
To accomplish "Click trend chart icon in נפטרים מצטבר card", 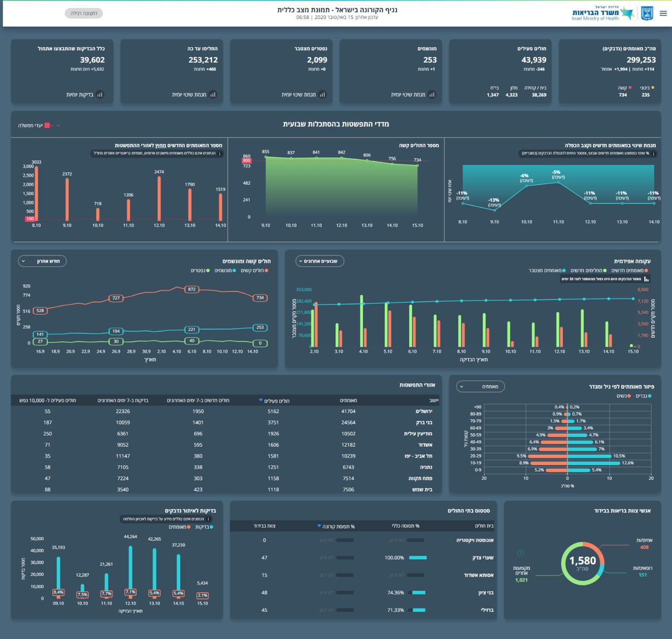I will (x=322, y=95).
